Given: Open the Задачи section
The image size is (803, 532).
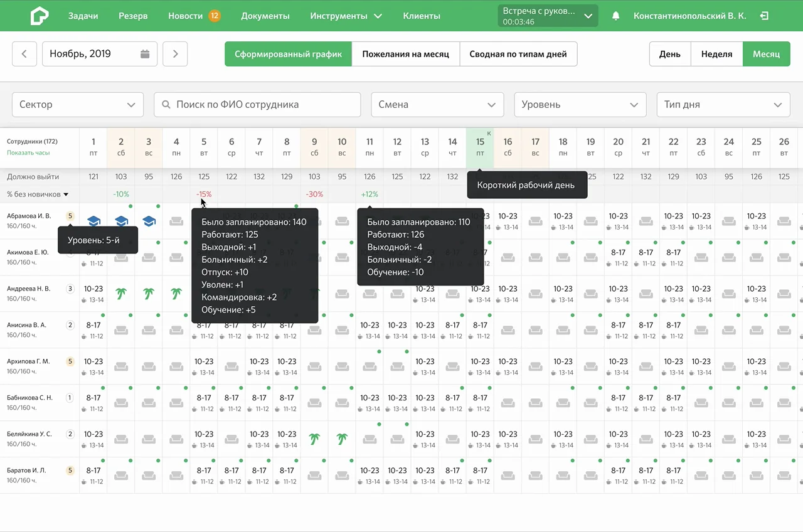Looking at the screenshot, I should pos(83,16).
